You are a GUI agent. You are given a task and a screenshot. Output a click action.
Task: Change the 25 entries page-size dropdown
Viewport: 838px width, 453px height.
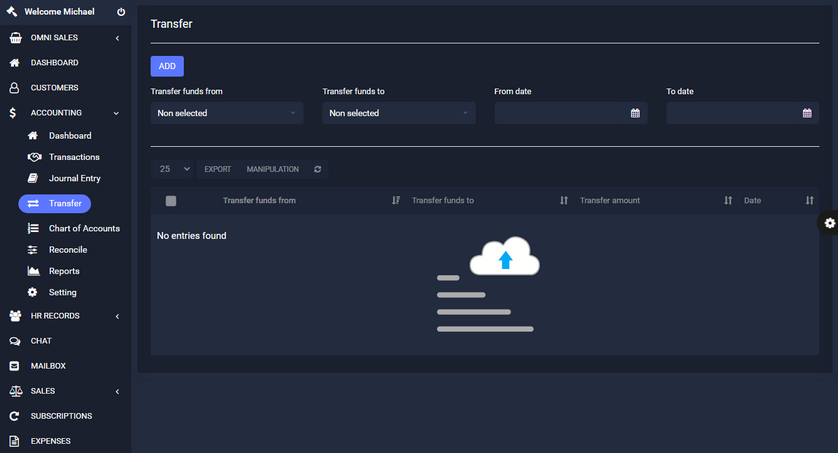tap(174, 169)
